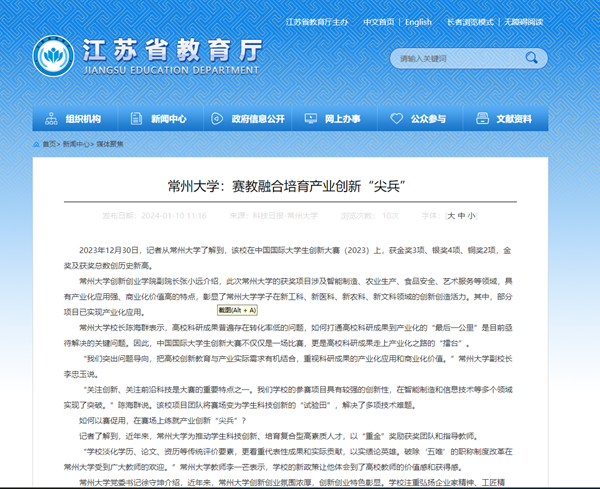This screenshot has height=489, width=600.
Task: Open the 组织机构 menu
Action: point(75,119)
